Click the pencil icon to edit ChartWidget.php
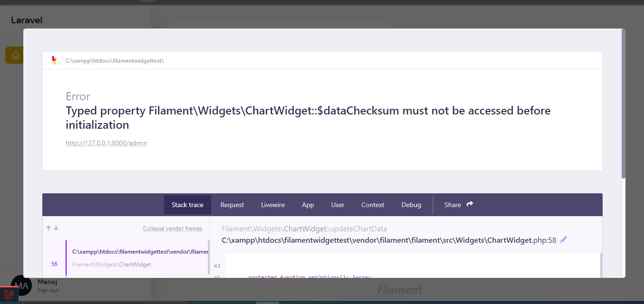This screenshot has width=644, height=304. point(564,240)
